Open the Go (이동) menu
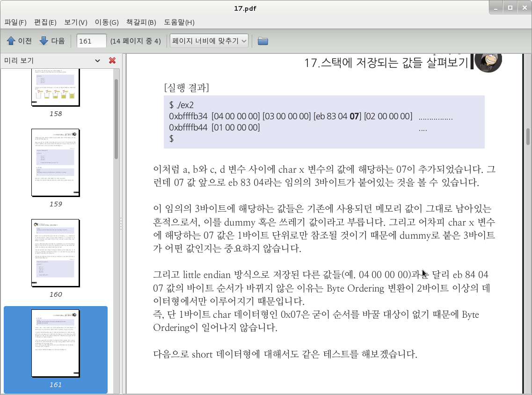This screenshot has width=532, height=395. coord(106,22)
